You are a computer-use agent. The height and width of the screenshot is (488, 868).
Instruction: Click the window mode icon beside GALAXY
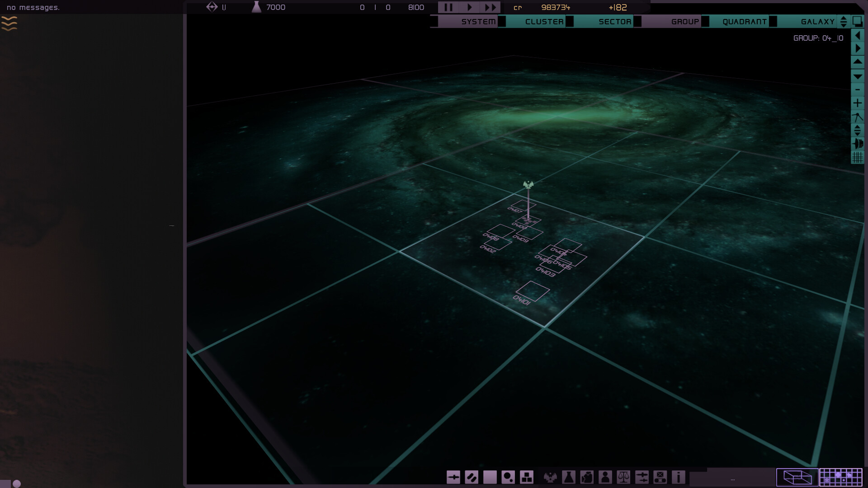[857, 21]
